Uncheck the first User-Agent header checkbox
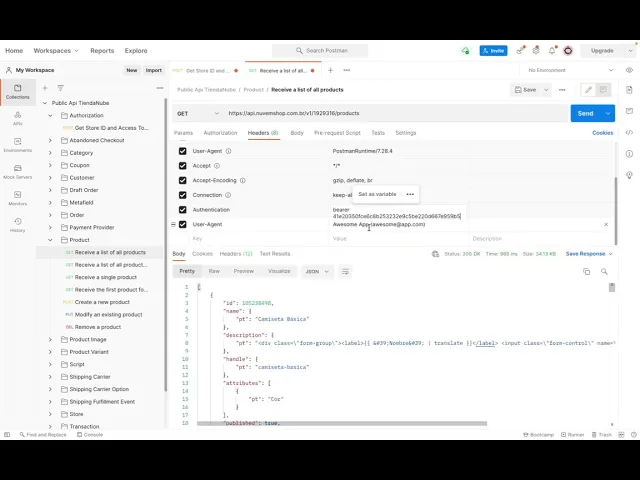This screenshot has height=480, width=640. [x=182, y=151]
